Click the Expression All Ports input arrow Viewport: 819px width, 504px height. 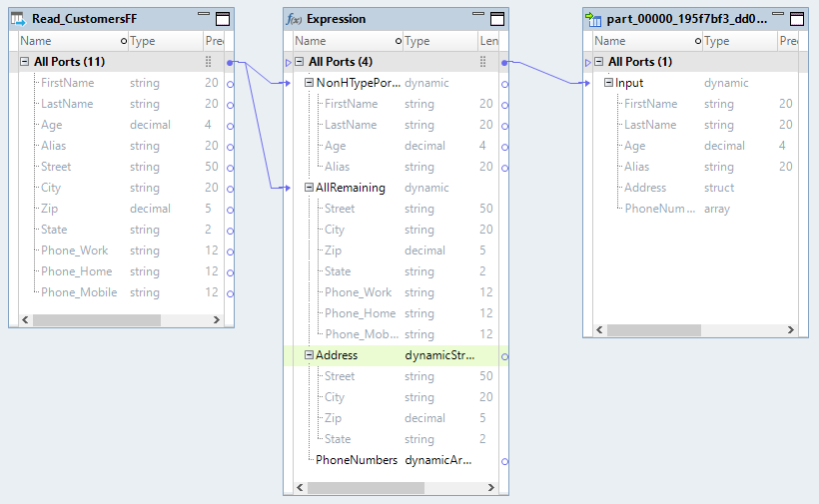(289, 62)
